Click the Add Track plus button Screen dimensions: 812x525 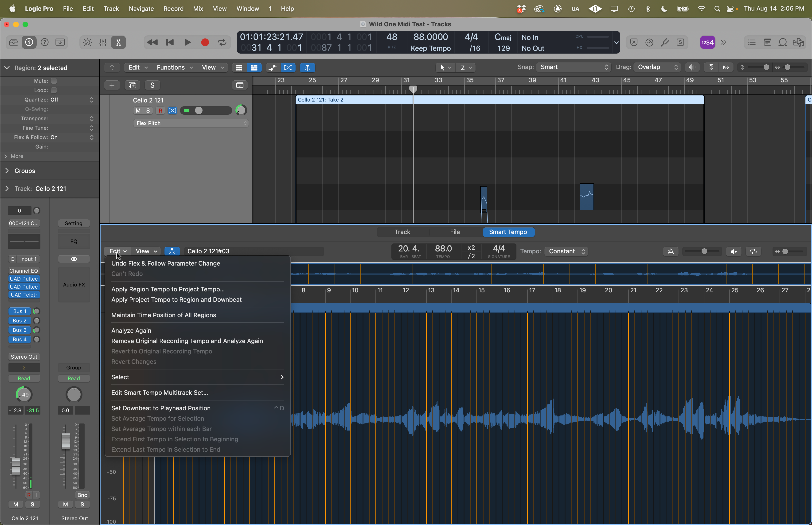(112, 85)
